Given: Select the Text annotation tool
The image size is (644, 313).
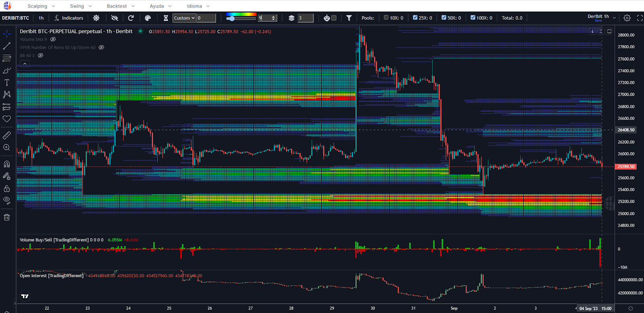Looking at the screenshot, I should 7,82.
